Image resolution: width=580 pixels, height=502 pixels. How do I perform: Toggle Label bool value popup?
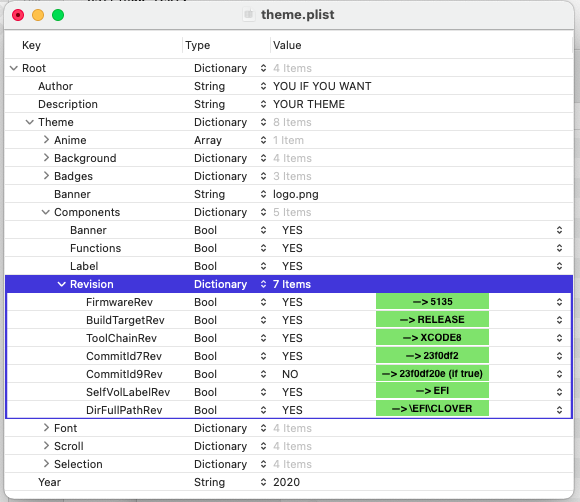point(559,266)
